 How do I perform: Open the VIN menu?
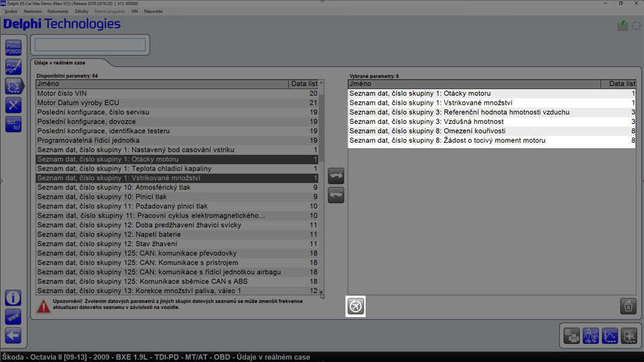pos(134,11)
